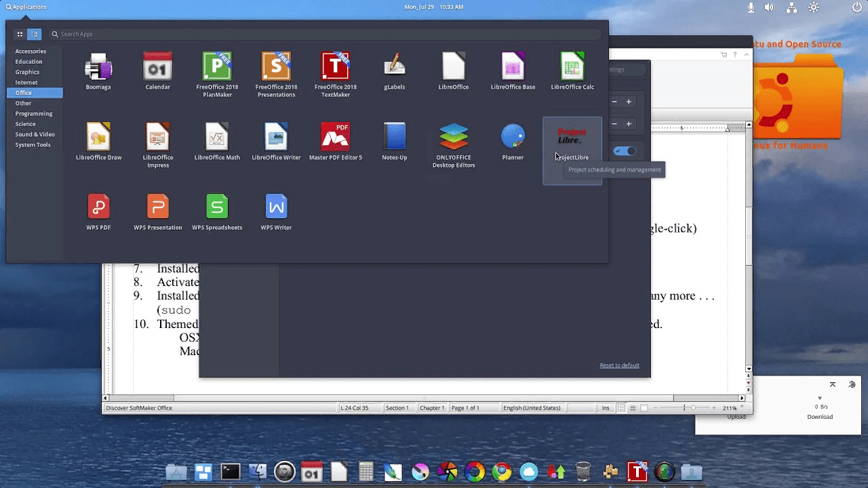
Task: Click the upper plus stepper in settings panel
Action: coord(629,102)
